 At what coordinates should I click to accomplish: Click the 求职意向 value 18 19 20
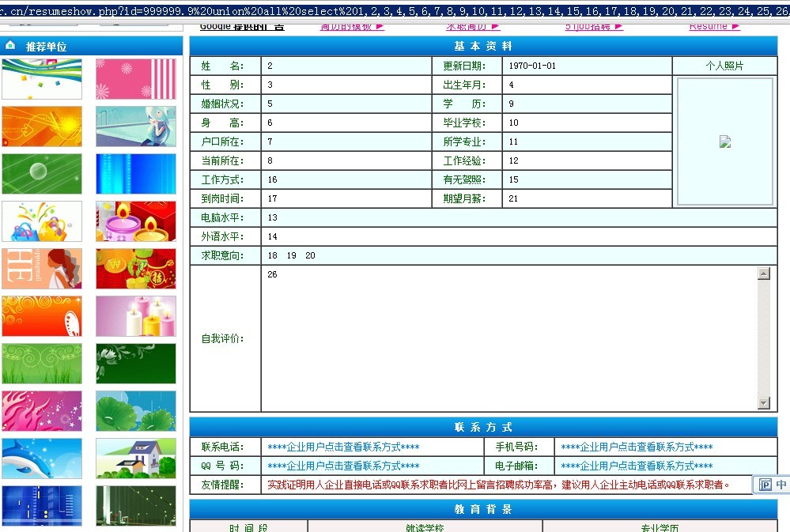[291, 255]
